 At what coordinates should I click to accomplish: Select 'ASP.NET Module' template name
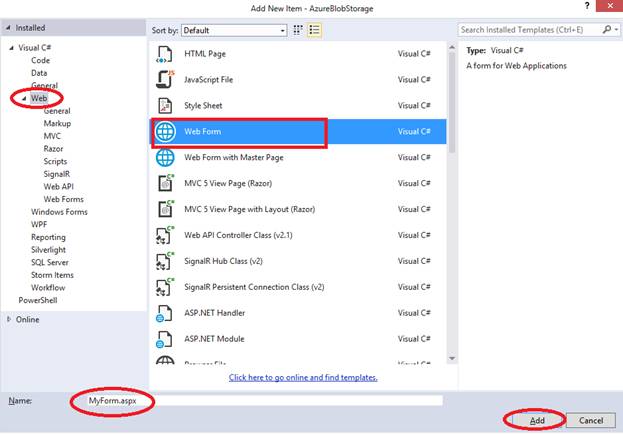214,339
